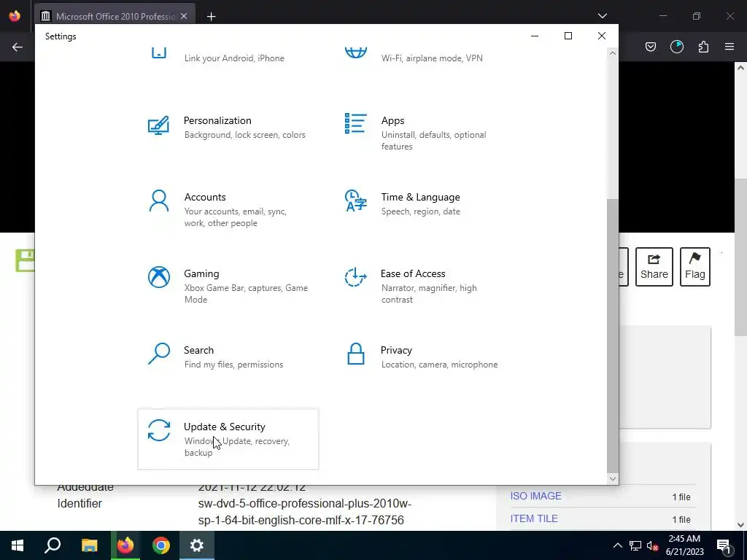The height and width of the screenshot is (560, 747).
Task: Open the Gaming Xbox icon
Action: tap(158, 277)
